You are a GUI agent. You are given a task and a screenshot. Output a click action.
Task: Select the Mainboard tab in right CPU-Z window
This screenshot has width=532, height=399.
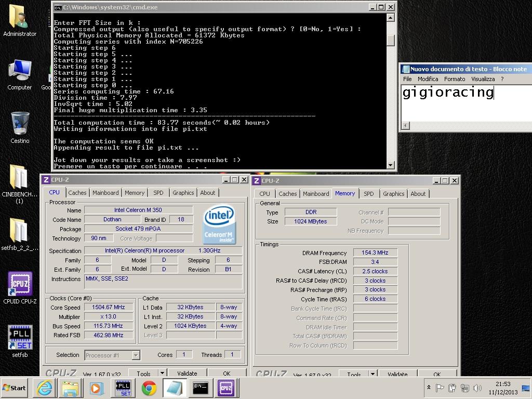(x=316, y=194)
